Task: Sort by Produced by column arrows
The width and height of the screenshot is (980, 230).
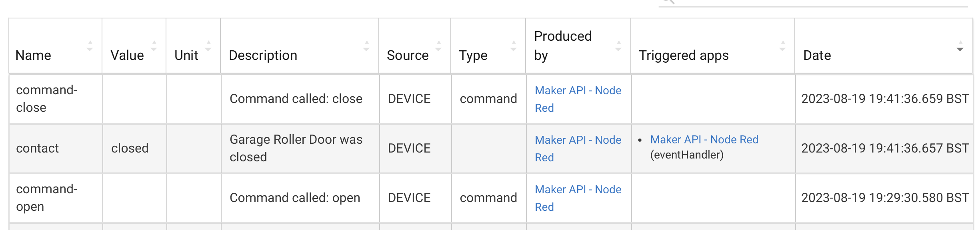Action: tap(618, 46)
